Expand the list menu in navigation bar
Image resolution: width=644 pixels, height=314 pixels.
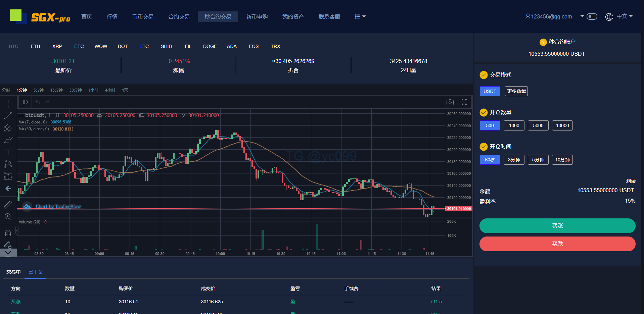point(360,16)
